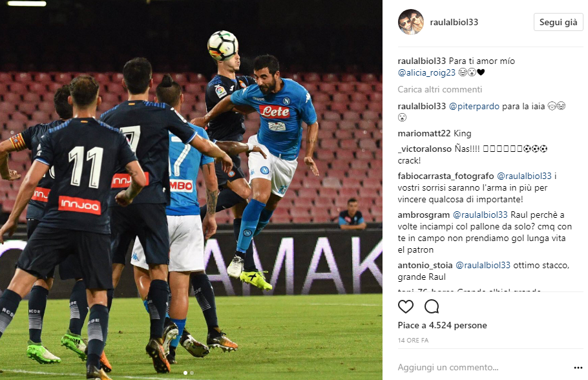The width and height of the screenshot is (588, 380).
Task: Open antonio_stoia commenter profile
Action: [425, 265]
